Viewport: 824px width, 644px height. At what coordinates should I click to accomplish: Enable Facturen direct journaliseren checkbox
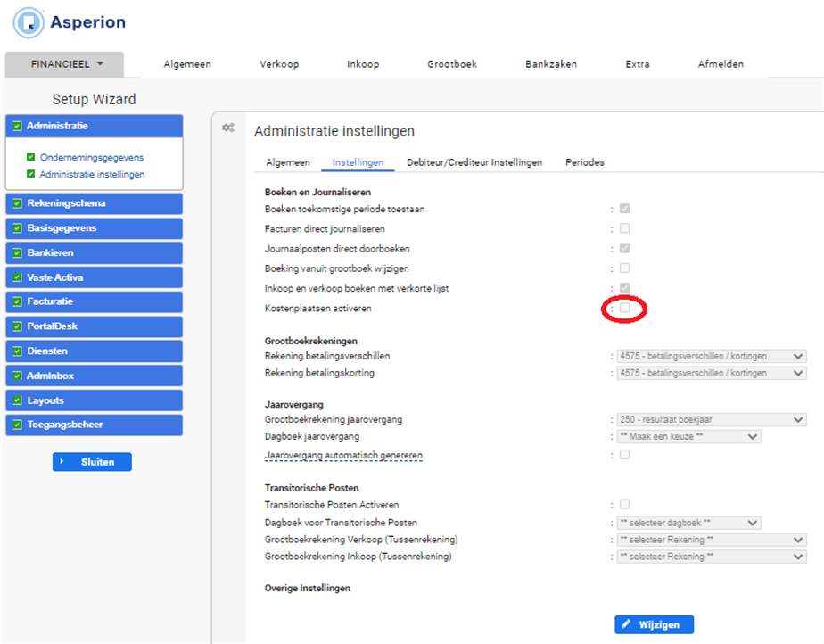(x=624, y=228)
